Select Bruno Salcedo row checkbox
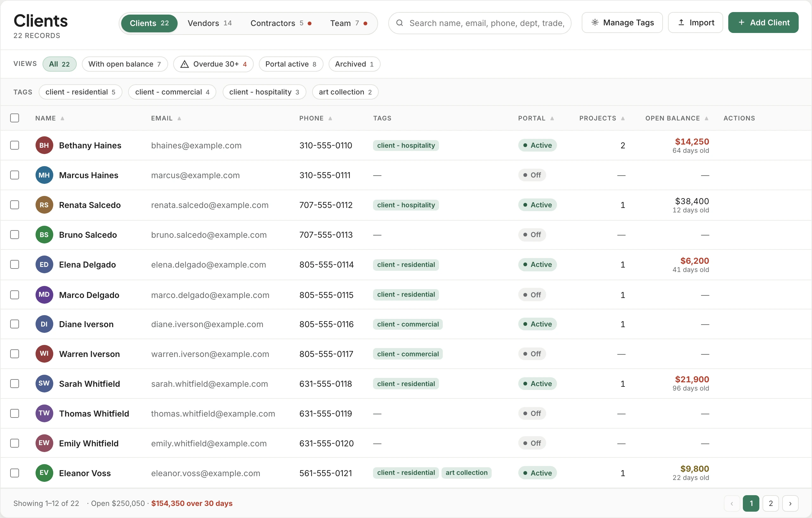This screenshot has height=518, width=812. tap(15, 235)
